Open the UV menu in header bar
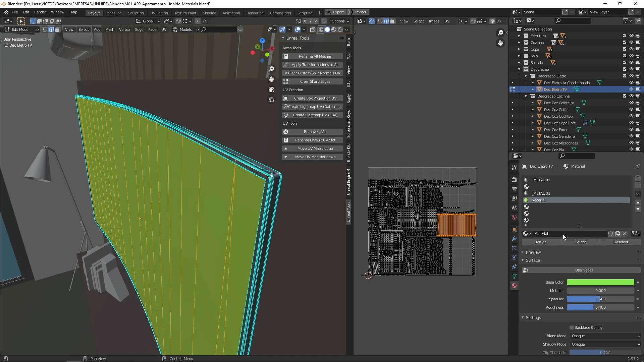Image resolution: width=644 pixels, height=362 pixels. (x=164, y=29)
